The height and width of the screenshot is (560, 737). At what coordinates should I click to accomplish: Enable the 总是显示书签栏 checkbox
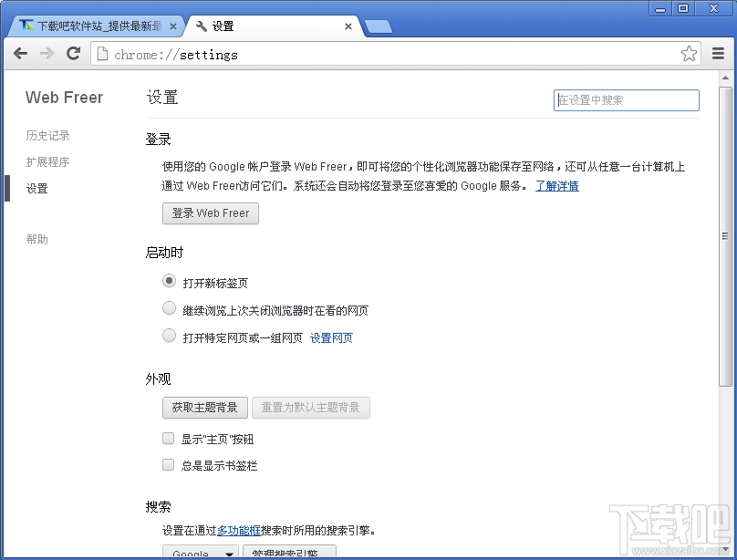pyautogui.click(x=168, y=464)
